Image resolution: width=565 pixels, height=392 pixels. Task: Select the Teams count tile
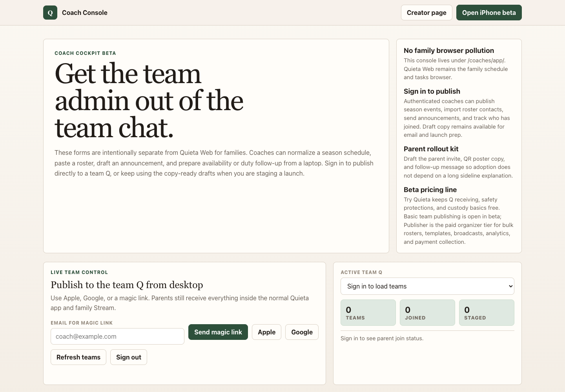coord(368,312)
